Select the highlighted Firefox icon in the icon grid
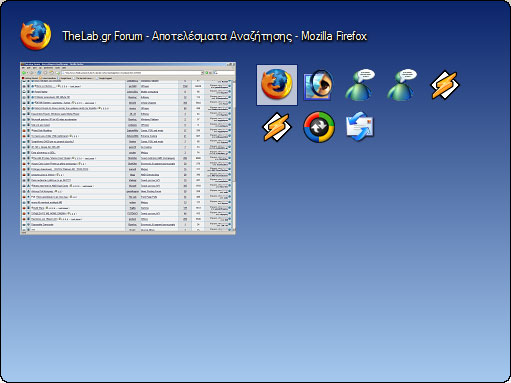 (x=277, y=85)
